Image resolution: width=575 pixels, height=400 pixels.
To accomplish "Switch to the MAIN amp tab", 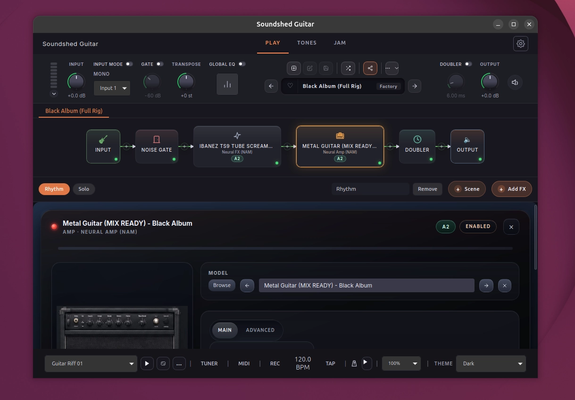I will tap(225, 330).
